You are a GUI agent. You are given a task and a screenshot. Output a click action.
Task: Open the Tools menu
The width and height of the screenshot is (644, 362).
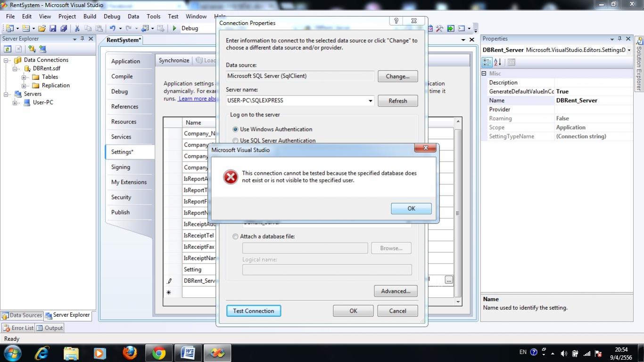[x=153, y=16]
